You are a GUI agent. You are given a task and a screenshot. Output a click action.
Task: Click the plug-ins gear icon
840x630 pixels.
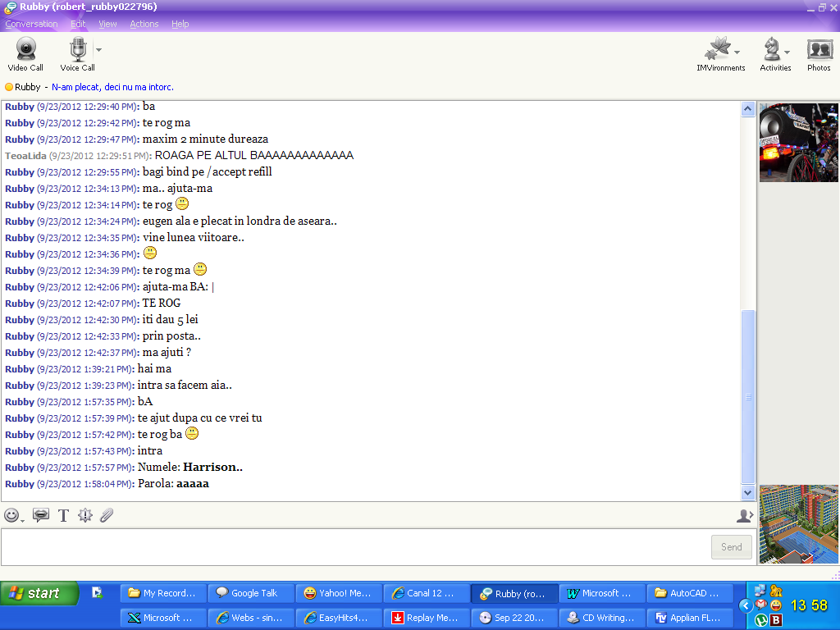pyautogui.click(x=84, y=515)
